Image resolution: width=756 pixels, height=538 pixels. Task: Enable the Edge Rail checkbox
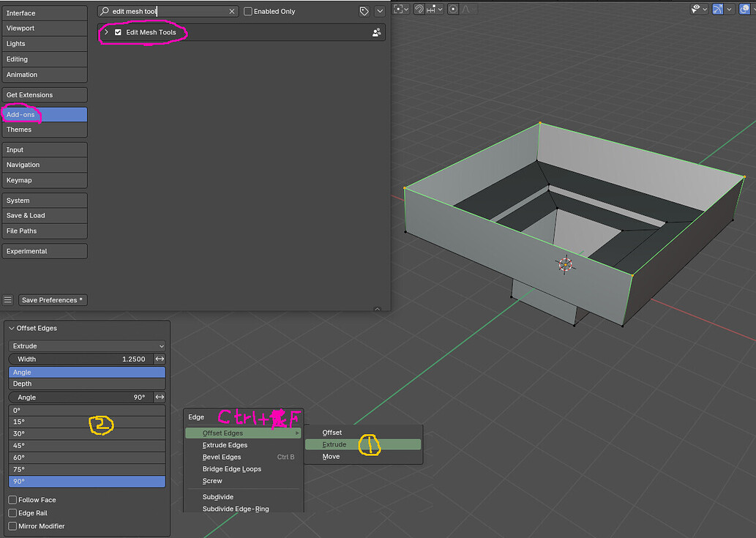coord(12,513)
